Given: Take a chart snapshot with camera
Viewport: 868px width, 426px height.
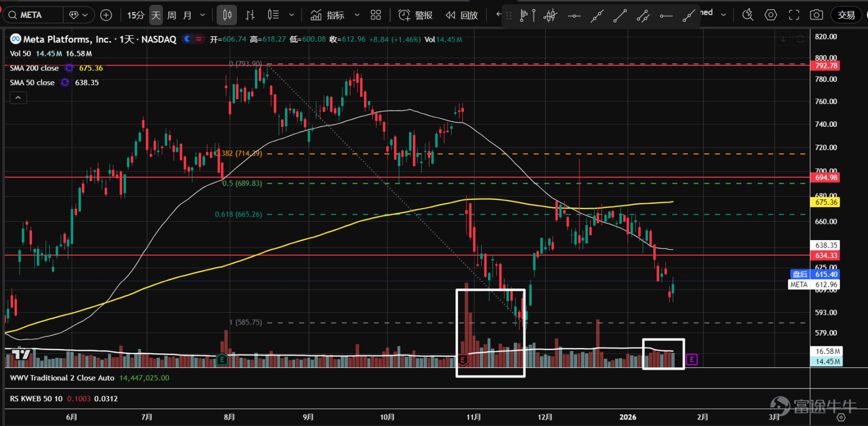Looking at the screenshot, I should (816, 15).
